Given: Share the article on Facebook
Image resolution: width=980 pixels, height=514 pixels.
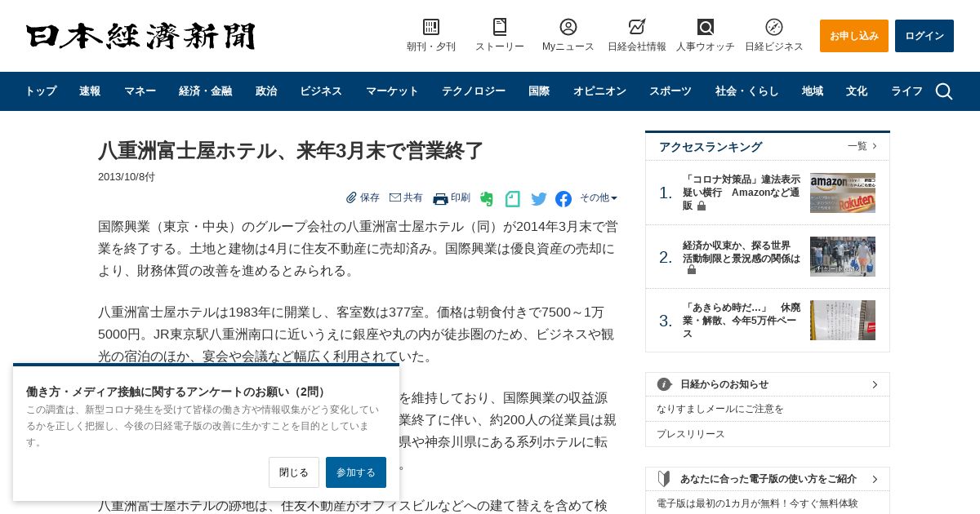Looking at the screenshot, I should (563, 198).
